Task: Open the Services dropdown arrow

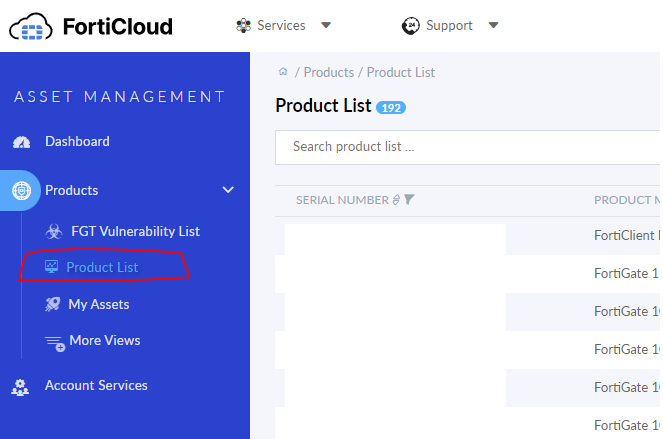Action: coord(326,25)
